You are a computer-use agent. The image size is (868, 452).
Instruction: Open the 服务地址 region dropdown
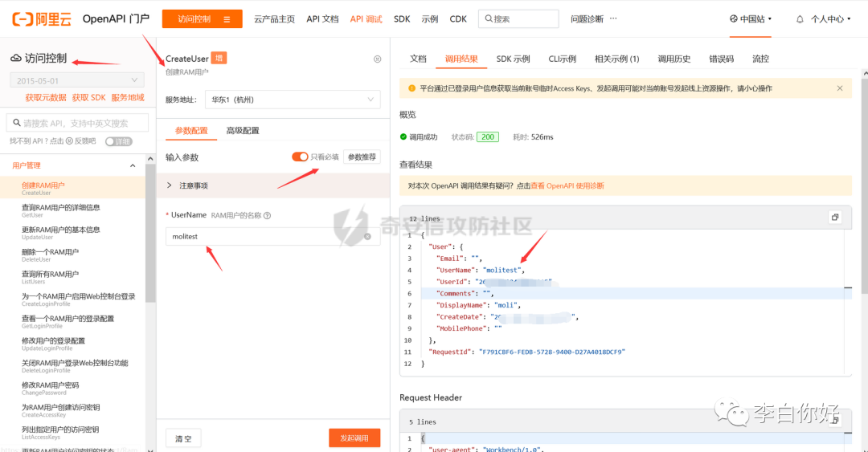coord(293,100)
